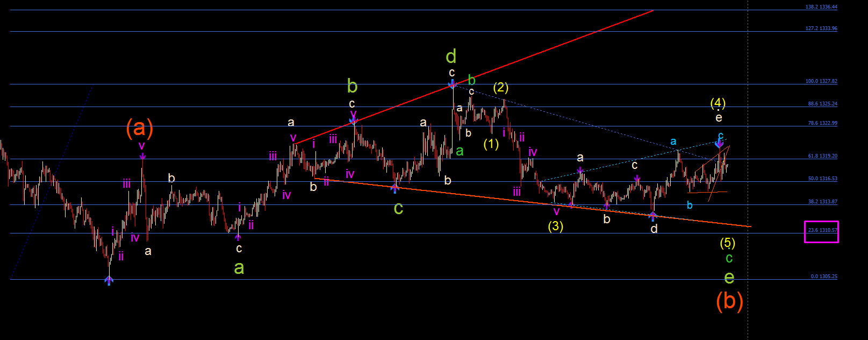The height and width of the screenshot is (340, 868).
Task: Select the upper red rising trendline
Action: pos(475,77)
